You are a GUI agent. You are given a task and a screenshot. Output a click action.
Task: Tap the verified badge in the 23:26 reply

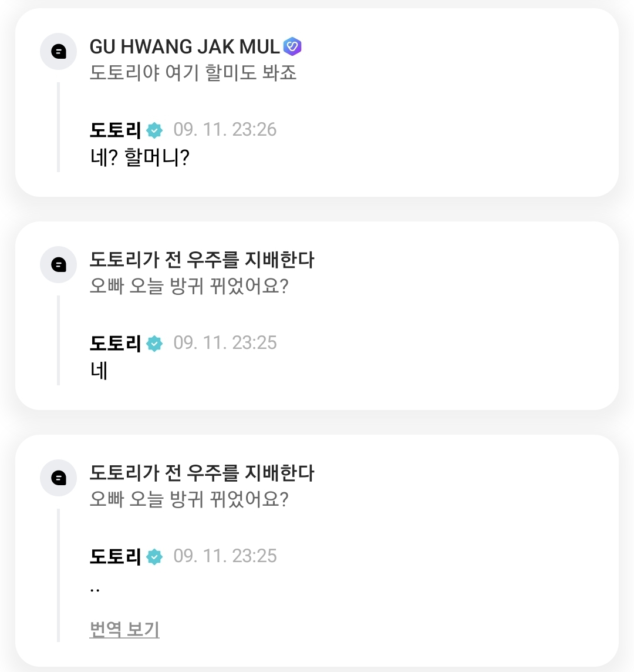[154, 130]
